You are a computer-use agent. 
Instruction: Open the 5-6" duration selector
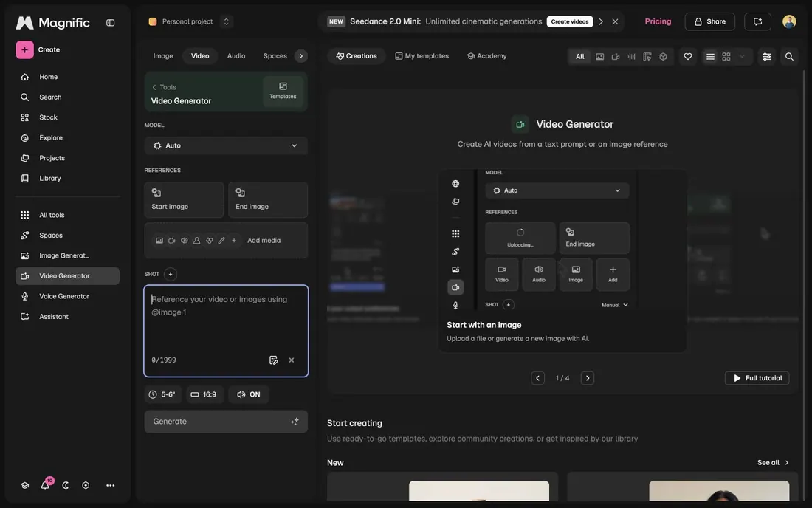162,394
